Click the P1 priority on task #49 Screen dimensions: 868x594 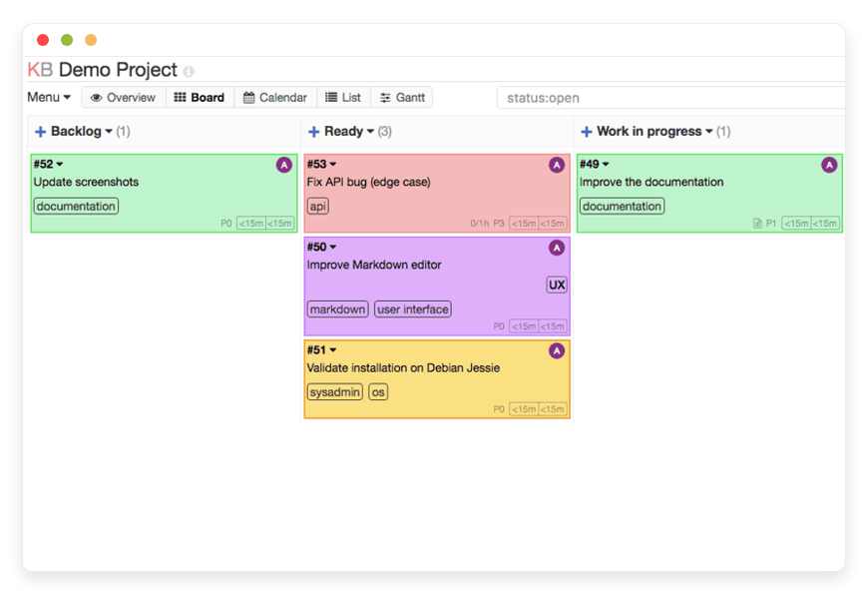point(771,224)
